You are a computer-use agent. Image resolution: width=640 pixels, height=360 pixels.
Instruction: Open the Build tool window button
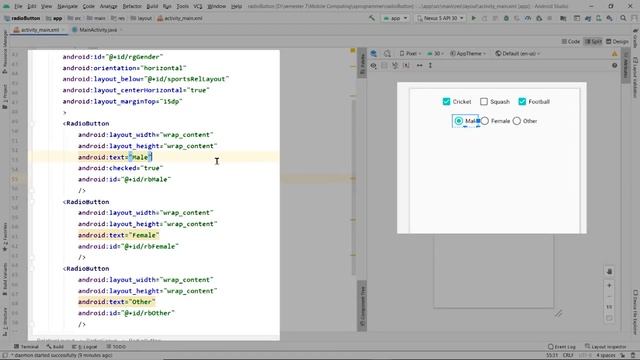(56, 347)
